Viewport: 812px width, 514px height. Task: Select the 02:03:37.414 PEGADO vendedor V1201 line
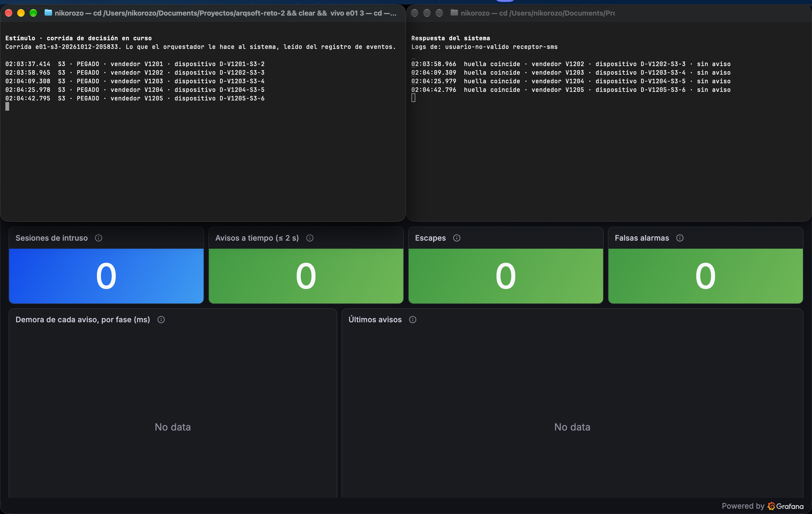coord(135,64)
